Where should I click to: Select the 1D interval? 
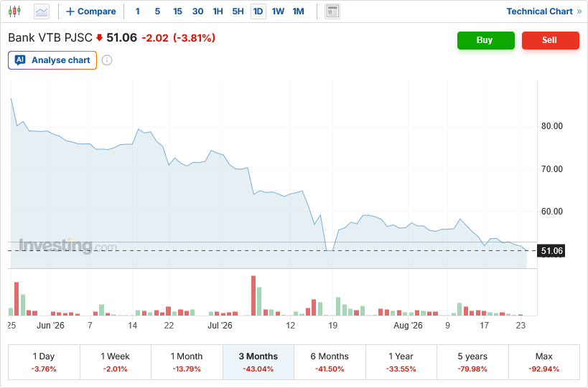pos(258,11)
